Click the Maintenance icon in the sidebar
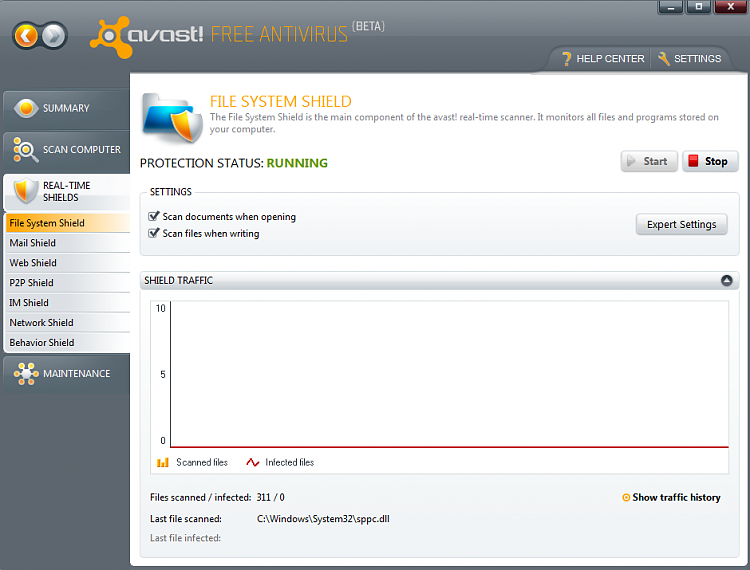Image resolution: width=750 pixels, height=570 pixels. point(26,373)
